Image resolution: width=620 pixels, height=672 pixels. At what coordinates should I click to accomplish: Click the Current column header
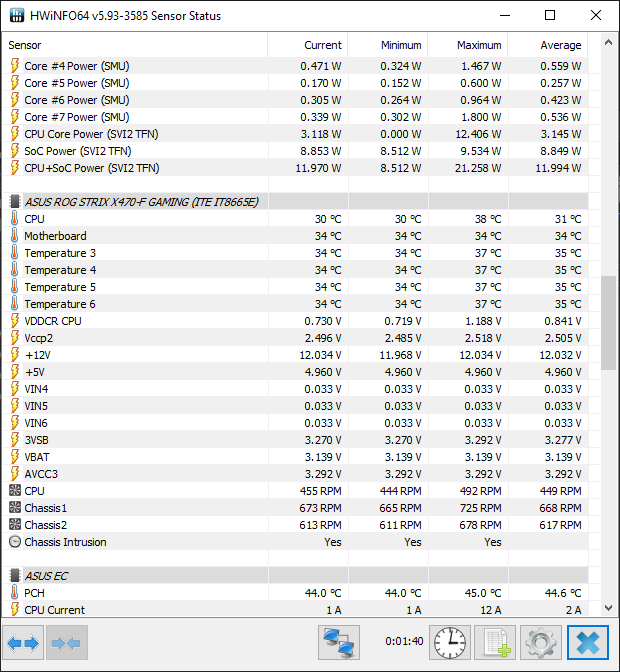(x=308, y=45)
